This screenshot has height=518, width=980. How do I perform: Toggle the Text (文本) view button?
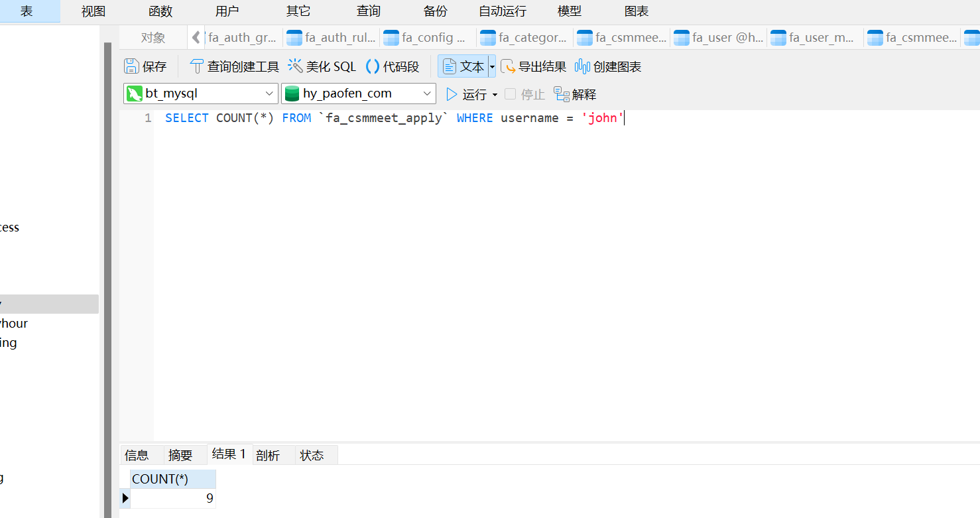tap(463, 66)
